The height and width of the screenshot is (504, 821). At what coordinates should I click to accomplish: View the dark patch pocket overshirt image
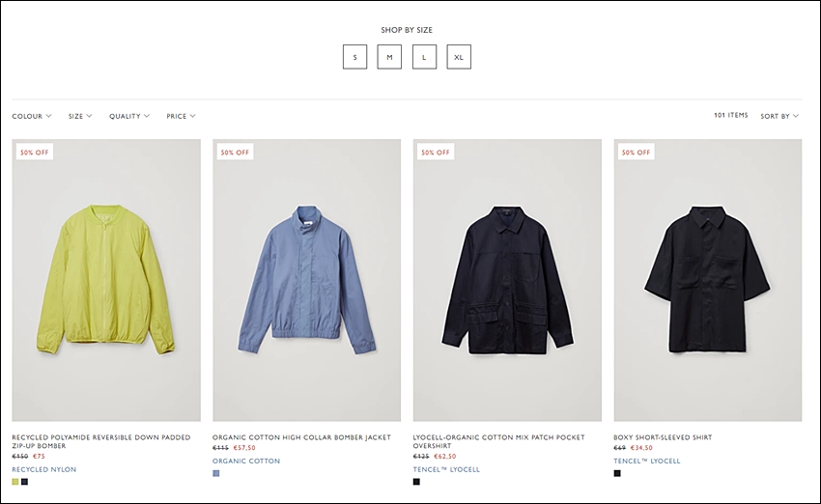tap(507, 280)
